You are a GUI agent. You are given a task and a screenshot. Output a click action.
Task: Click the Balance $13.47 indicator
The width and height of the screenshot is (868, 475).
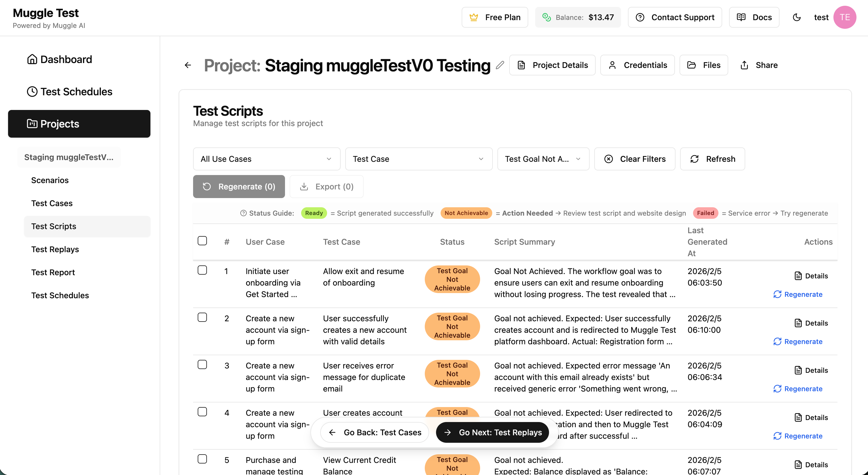[x=578, y=17]
